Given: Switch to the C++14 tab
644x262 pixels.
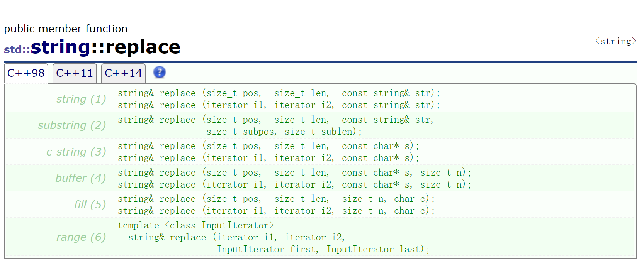Looking at the screenshot, I should click(123, 73).
